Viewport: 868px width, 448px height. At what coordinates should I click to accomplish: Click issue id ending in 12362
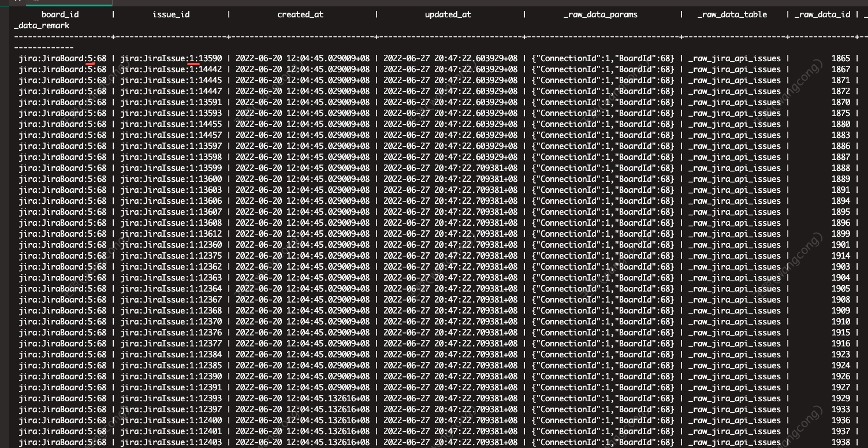pyautogui.click(x=171, y=267)
